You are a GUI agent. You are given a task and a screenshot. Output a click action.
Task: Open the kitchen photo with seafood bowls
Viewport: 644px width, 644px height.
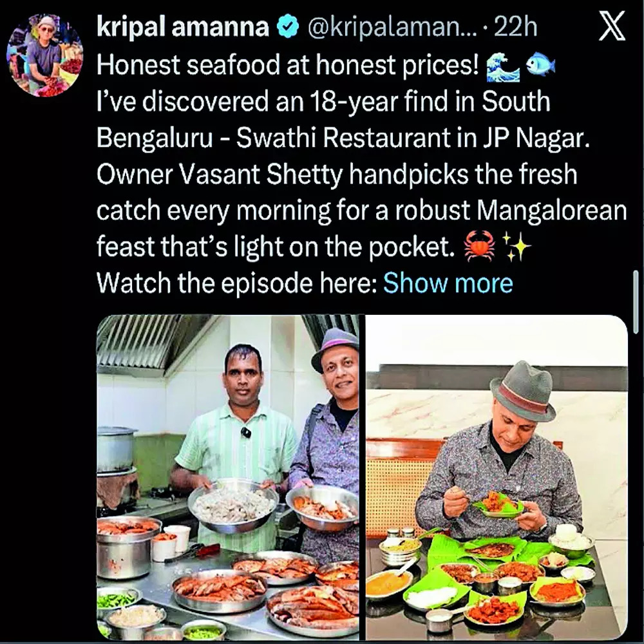pyautogui.click(x=228, y=477)
